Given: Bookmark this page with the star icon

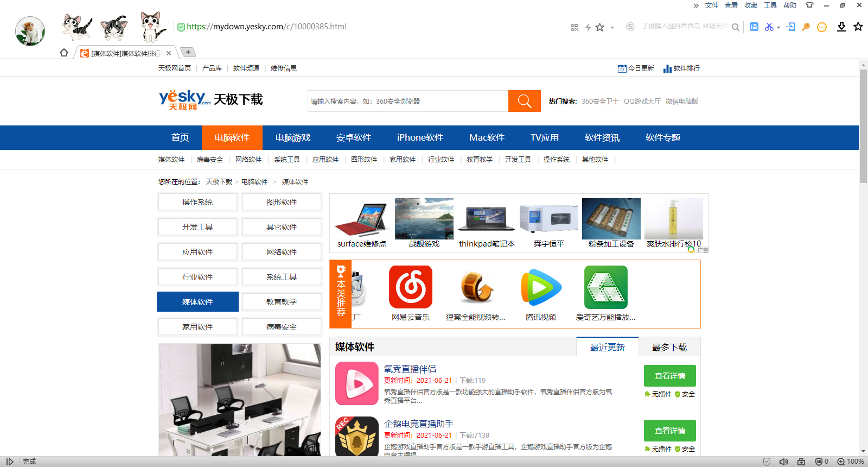Looking at the screenshot, I should point(599,27).
